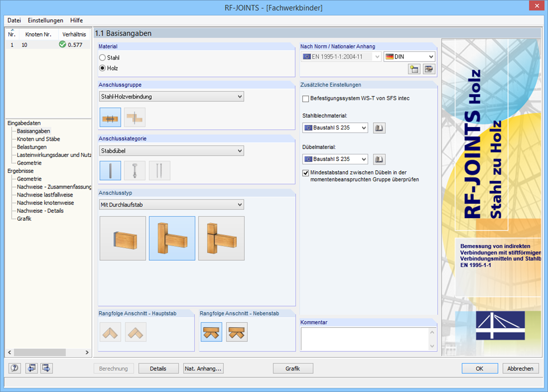The height and width of the screenshot is (392, 548).
Task: Go to the next module window icon
Action: 46,368
